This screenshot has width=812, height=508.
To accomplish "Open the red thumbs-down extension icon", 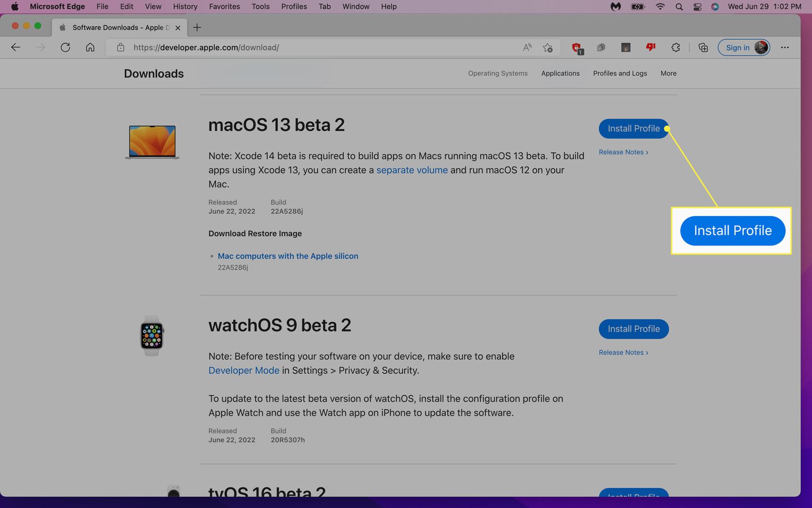I will [651, 48].
